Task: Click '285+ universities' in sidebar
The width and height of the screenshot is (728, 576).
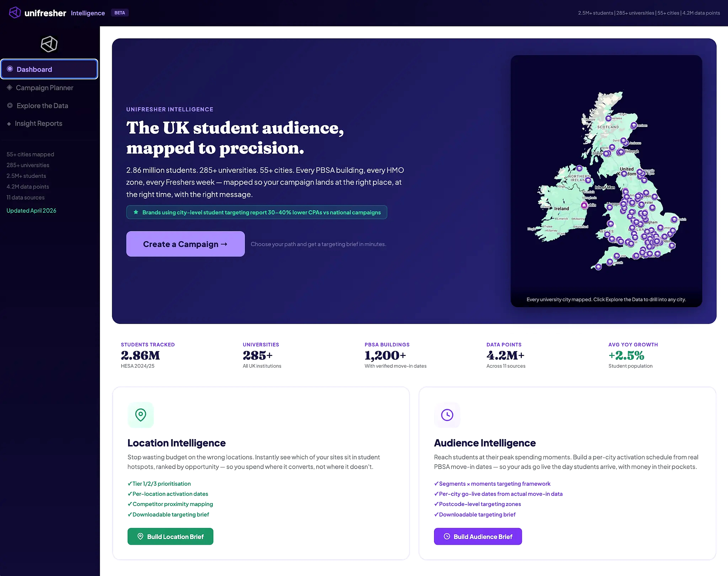Action: coord(28,165)
